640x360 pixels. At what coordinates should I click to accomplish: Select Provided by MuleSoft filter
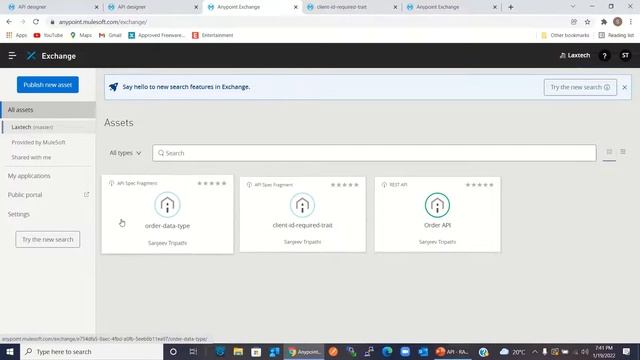click(38, 142)
